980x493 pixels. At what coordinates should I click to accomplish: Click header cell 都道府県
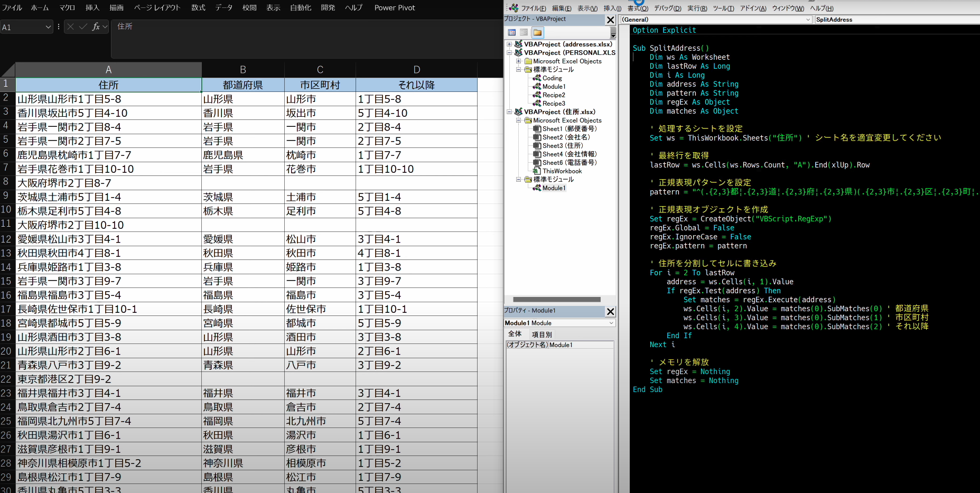pos(243,85)
